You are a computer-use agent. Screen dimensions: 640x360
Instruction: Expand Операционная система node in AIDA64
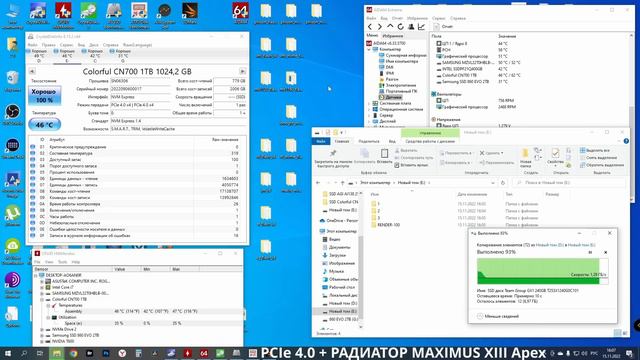369,110
